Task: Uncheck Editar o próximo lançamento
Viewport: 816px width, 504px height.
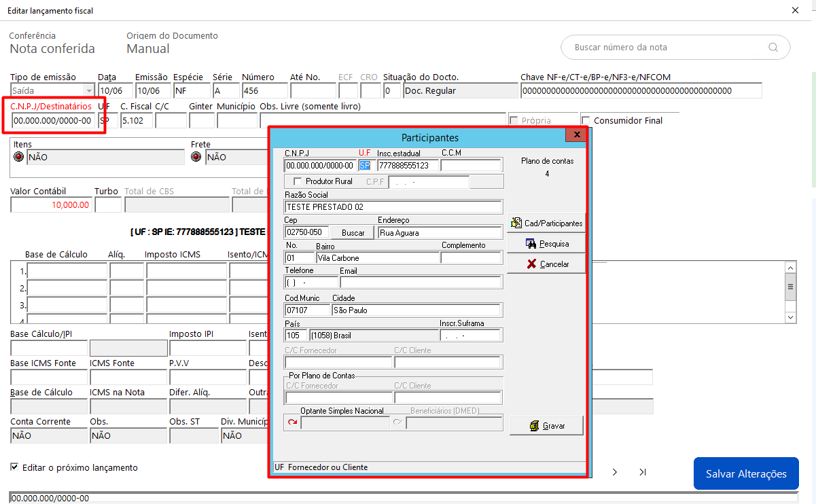Action: pos(15,467)
